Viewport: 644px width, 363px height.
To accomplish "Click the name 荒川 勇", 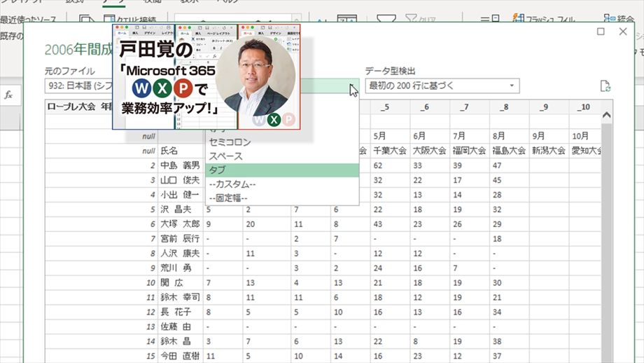I will coord(176,268).
